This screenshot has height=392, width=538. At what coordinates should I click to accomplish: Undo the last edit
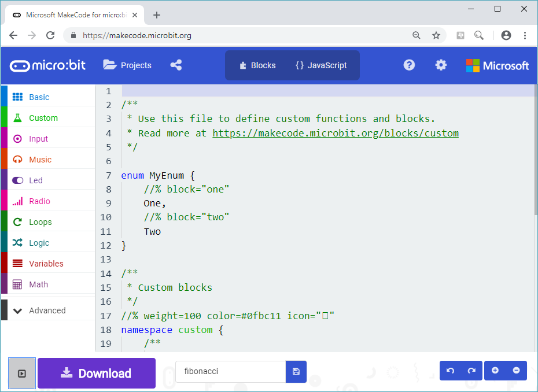coord(451,371)
